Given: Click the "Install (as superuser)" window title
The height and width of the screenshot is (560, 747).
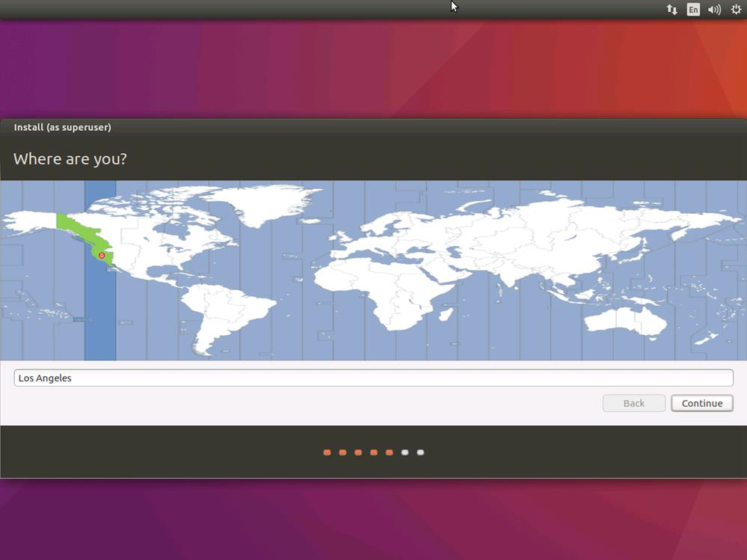Looking at the screenshot, I should click(x=62, y=127).
